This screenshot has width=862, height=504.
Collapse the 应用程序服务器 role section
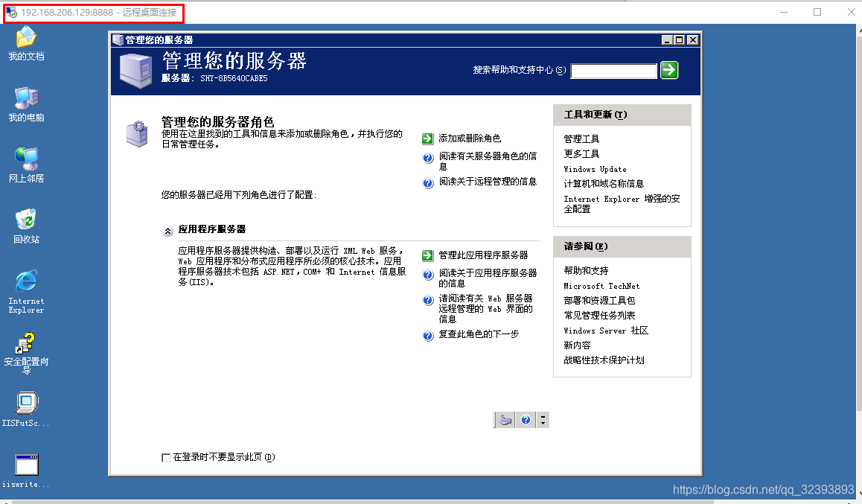point(167,232)
